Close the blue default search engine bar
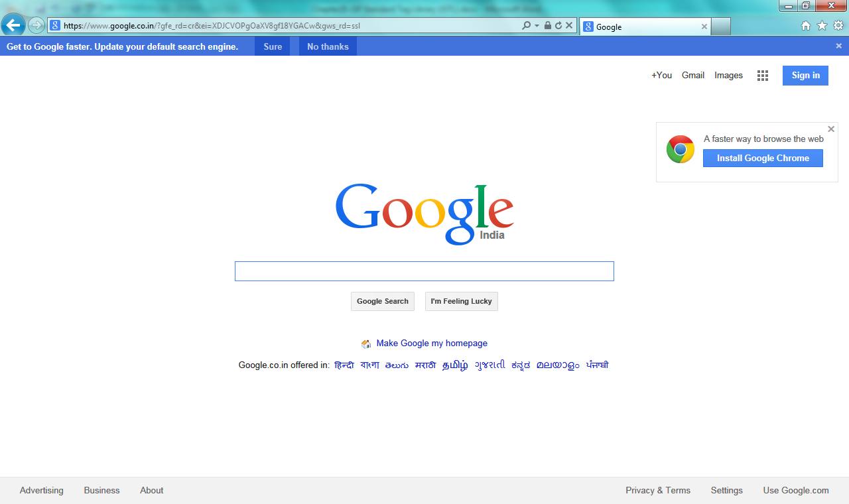Viewport: 849px width, 504px height. point(838,46)
